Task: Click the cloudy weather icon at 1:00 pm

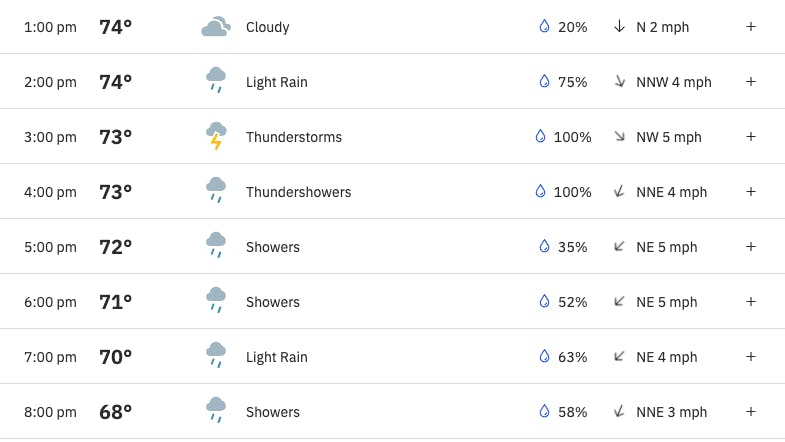Action: coord(216,27)
